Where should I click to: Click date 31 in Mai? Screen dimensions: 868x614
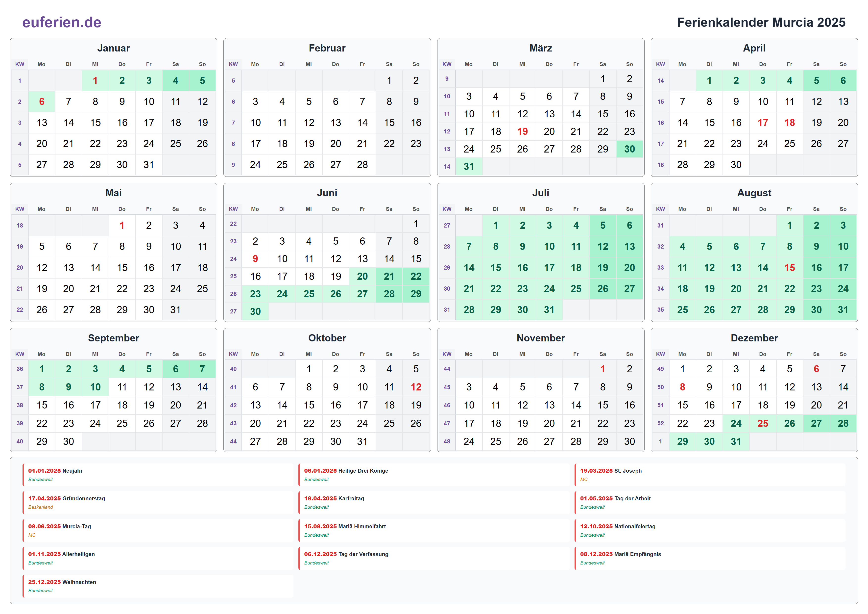pos(175,310)
